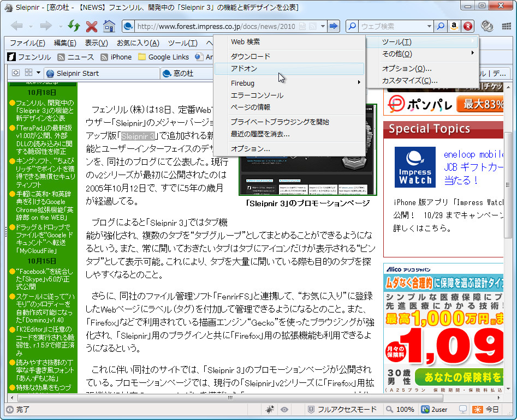Expand the Firebug submenu
Viewport: 517px width, 420px height.
289,83
